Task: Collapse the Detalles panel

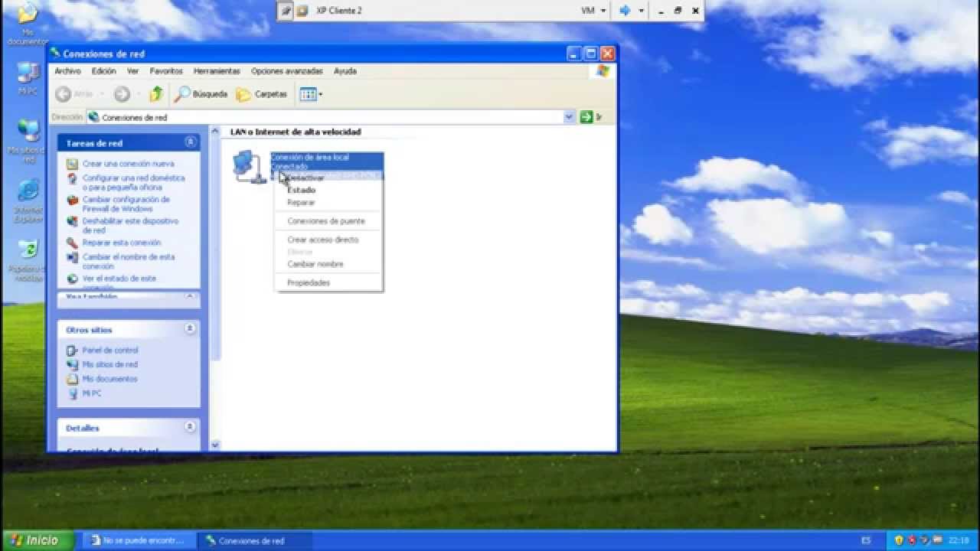Action: pyautogui.click(x=190, y=427)
